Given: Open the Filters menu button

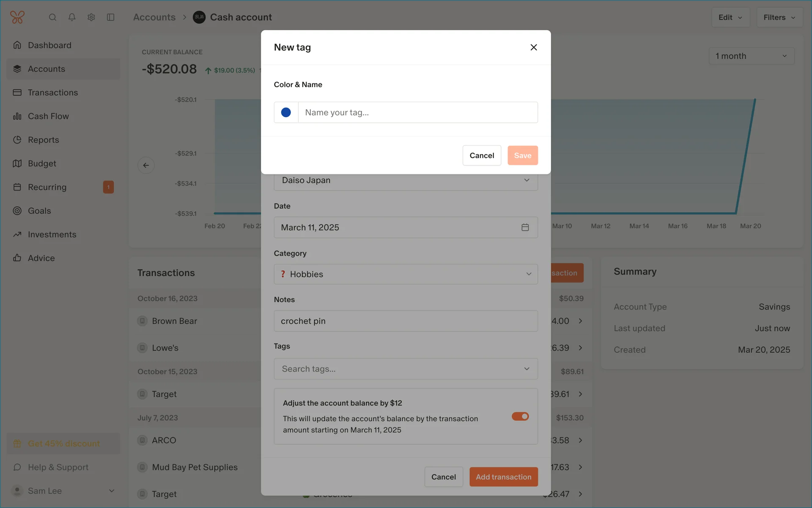Looking at the screenshot, I should point(779,17).
